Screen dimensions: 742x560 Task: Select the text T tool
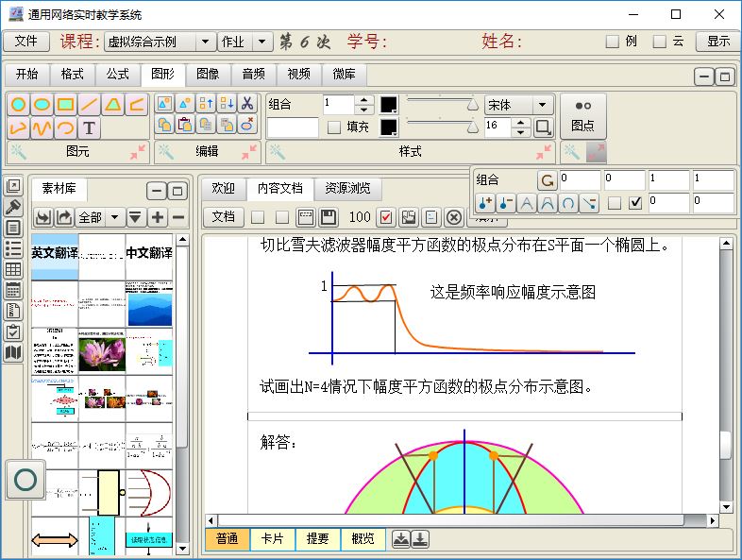coord(89,127)
